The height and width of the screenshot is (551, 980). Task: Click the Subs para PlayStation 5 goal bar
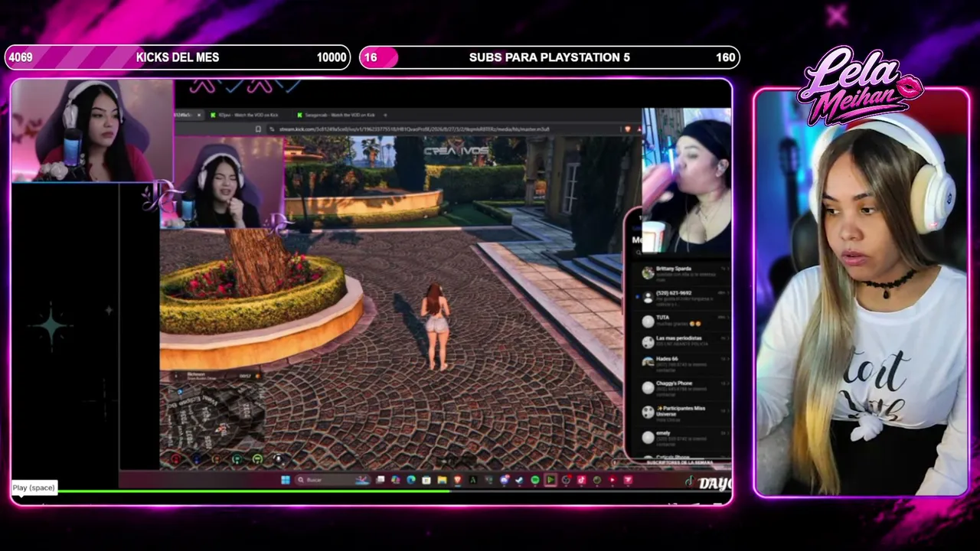550,57
